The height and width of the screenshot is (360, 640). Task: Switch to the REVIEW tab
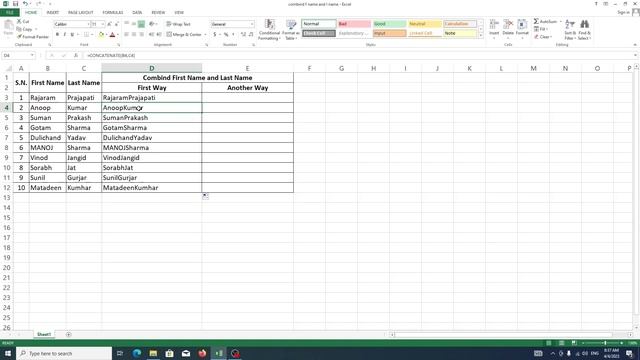(158, 13)
